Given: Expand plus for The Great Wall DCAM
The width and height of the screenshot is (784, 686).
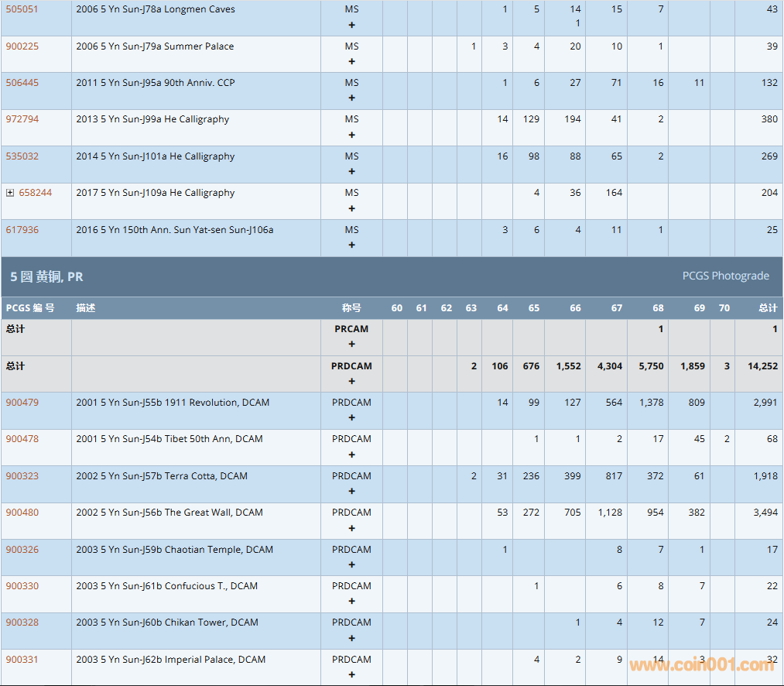Looking at the screenshot, I should [351, 528].
